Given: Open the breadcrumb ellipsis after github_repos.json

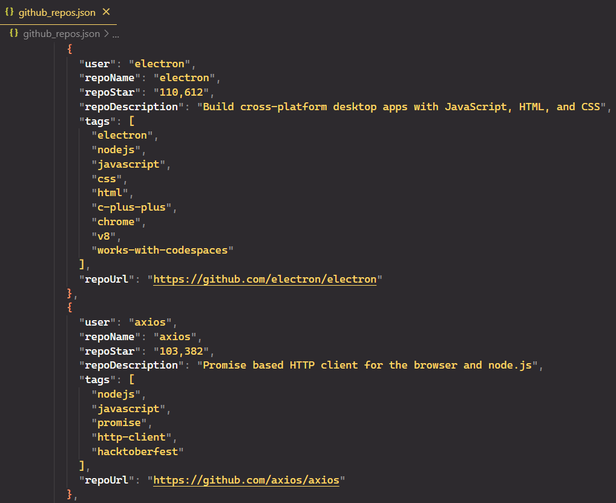Looking at the screenshot, I should pos(116,35).
